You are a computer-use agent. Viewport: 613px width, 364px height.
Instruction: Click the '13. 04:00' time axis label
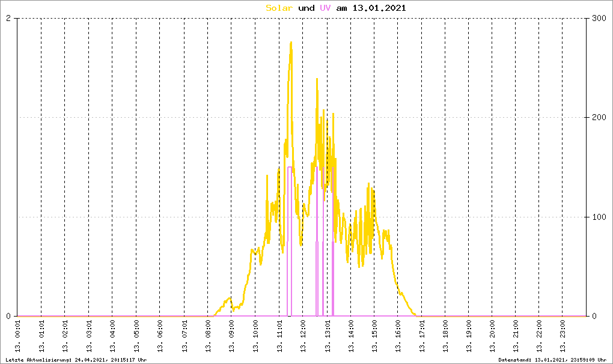[x=112, y=336]
